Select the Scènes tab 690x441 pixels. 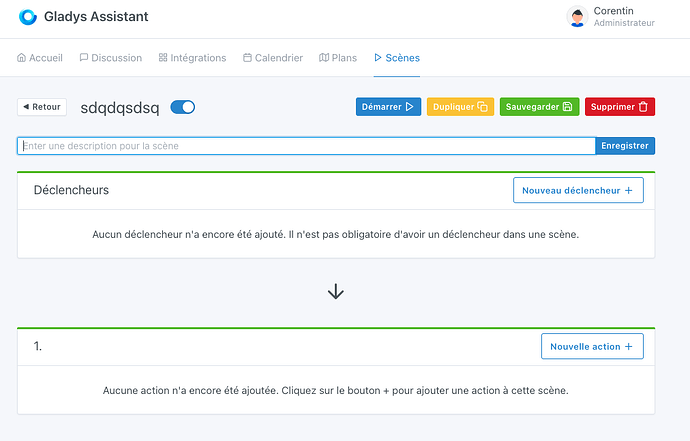396,58
